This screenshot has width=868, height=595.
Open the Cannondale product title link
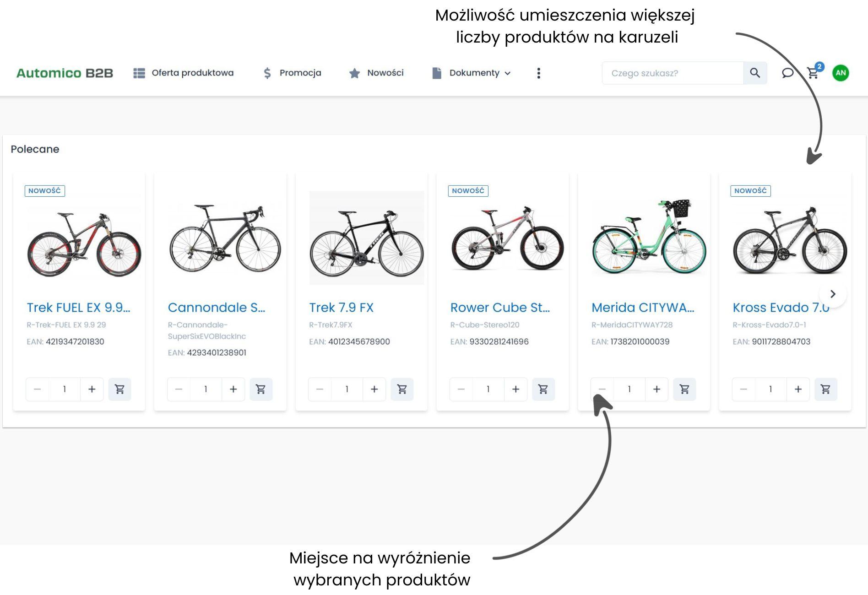(216, 308)
